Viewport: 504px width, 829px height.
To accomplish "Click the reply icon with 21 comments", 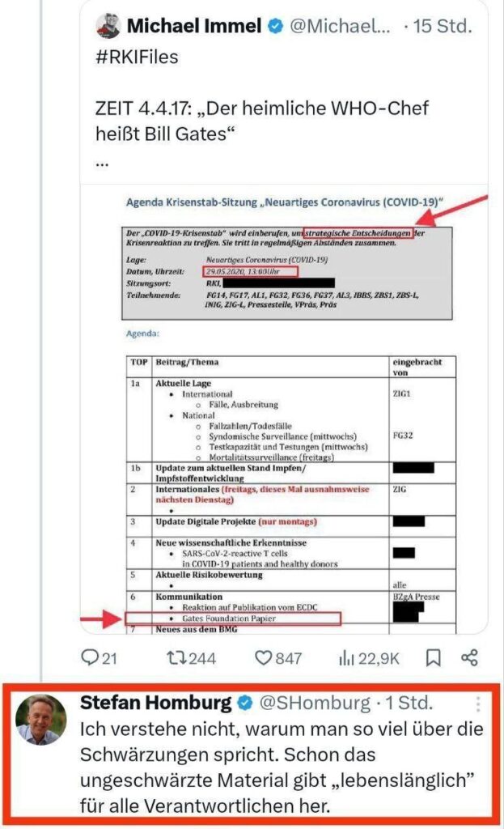I will click(x=91, y=658).
